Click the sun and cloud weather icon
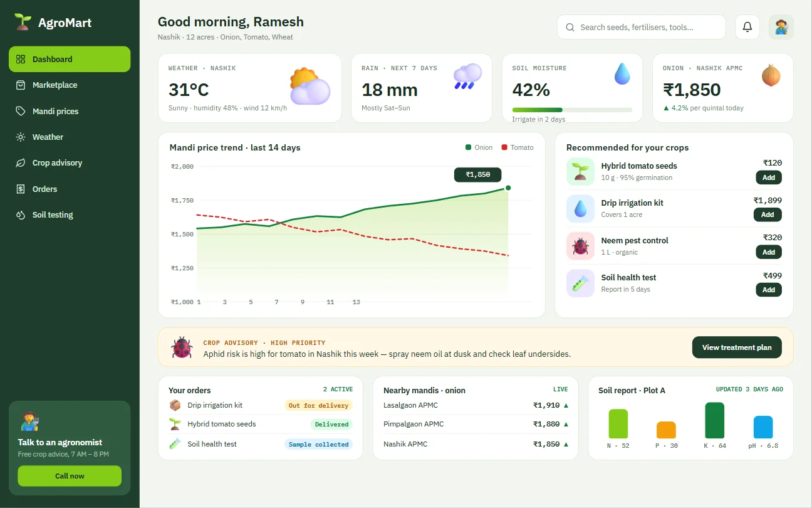This screenshot has width=812, height=508. click(310, 86)
